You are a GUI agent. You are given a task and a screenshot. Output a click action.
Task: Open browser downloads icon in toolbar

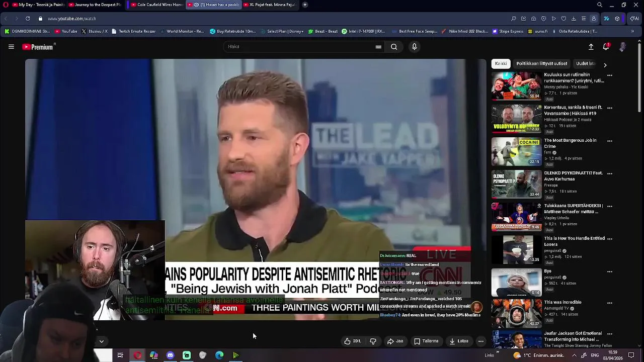574,19
